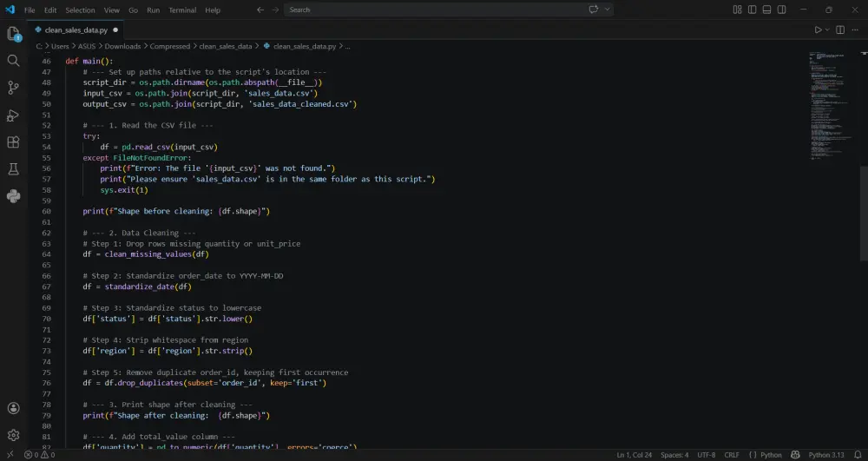Open the Copilot chat icon
This screenshot has height=461, width=868.
594,10
